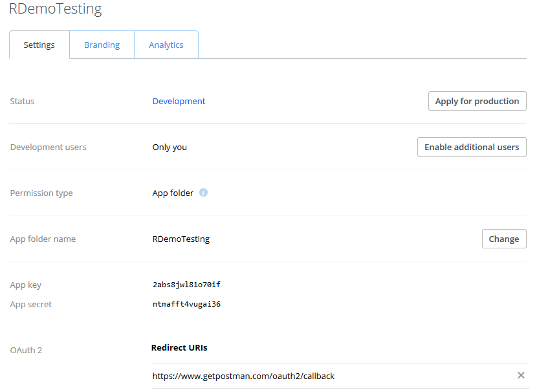
Task: Remove the getpostman.com redirect URI
Action: coord(521,375)
